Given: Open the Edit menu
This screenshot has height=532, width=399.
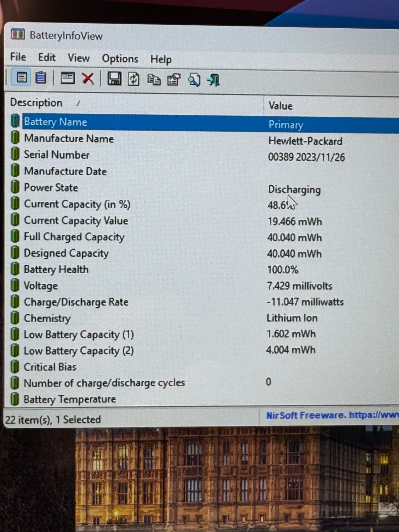Looking at the screenshot, I should [x=47, y=57].
